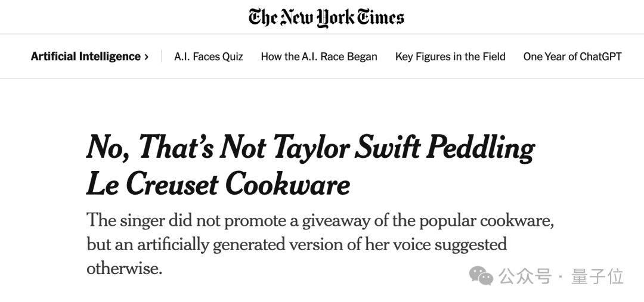Screen dimensions: 644x302
Task: Click the headline word "Cookware"
Action: click(x=288, y=184)
